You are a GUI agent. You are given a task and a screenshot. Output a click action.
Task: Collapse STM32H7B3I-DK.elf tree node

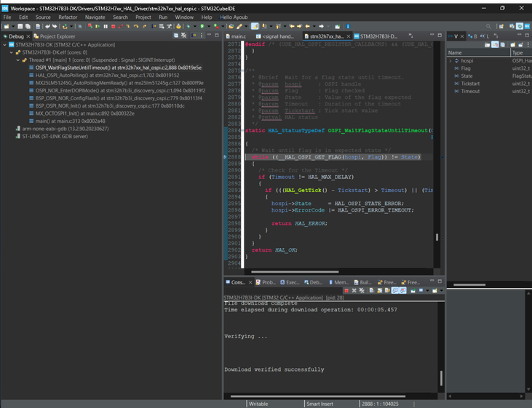[x=11, y=52]
